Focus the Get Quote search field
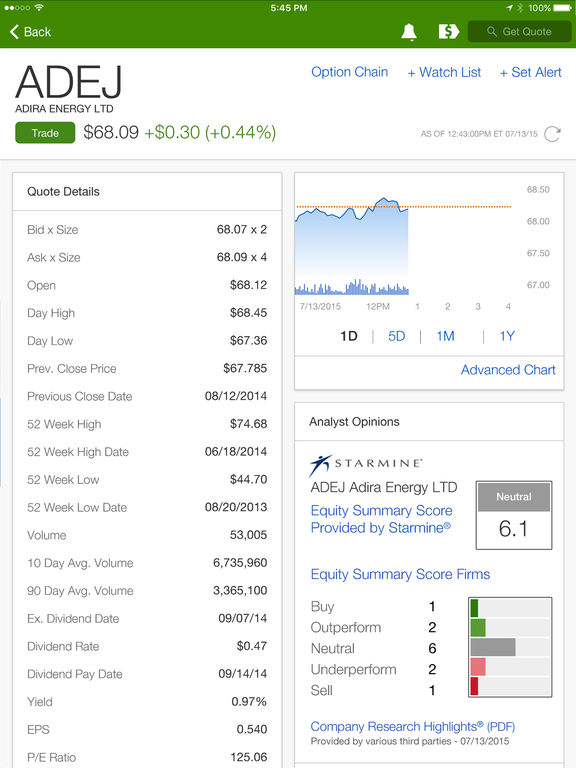 click(x=519, y=32)
